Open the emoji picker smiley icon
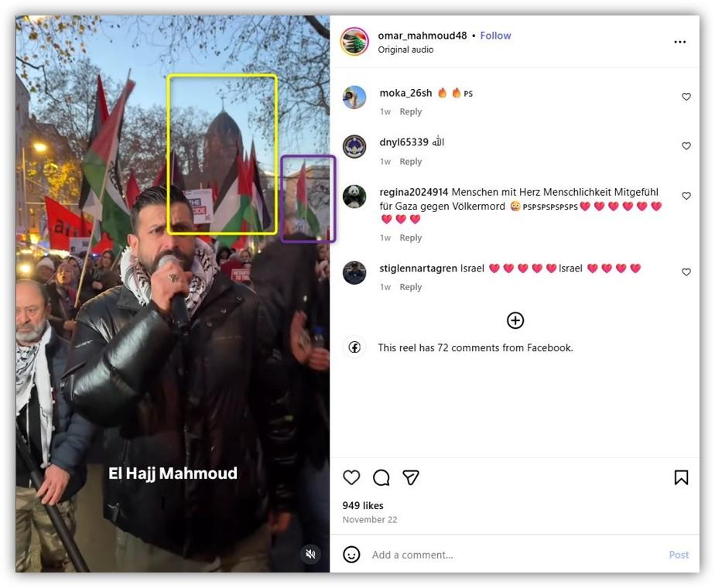Image resolution: width=715 pixels, height=588 pixels. [x=351, y=555]
